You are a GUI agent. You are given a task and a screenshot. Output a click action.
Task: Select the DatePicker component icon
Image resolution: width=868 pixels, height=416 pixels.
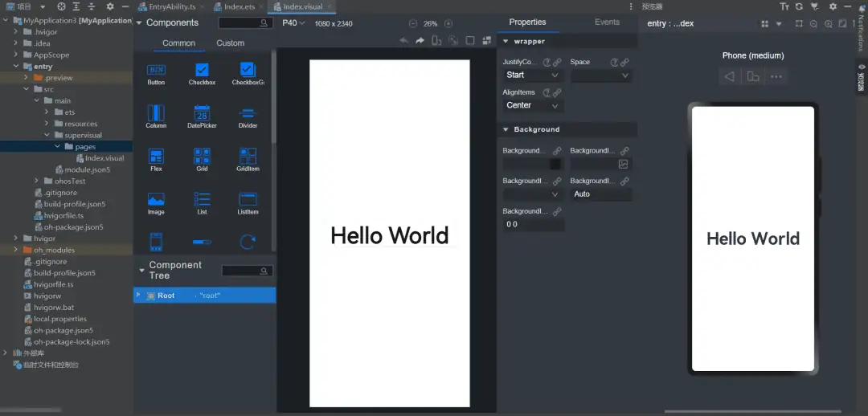[x=202, y=114]
